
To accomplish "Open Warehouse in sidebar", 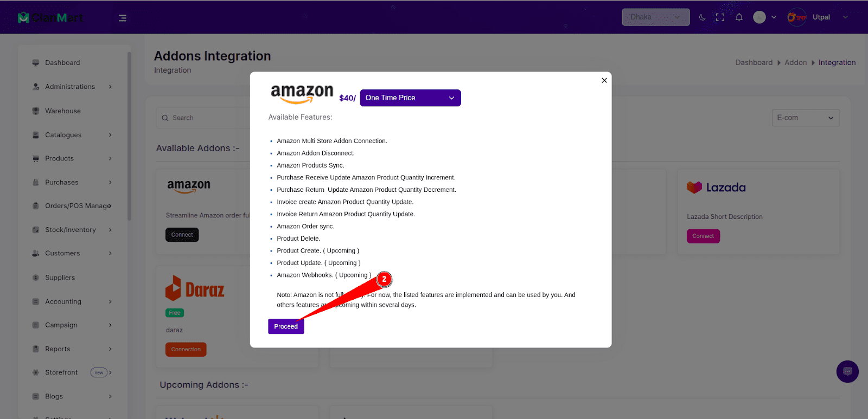I will coord(63,111).
